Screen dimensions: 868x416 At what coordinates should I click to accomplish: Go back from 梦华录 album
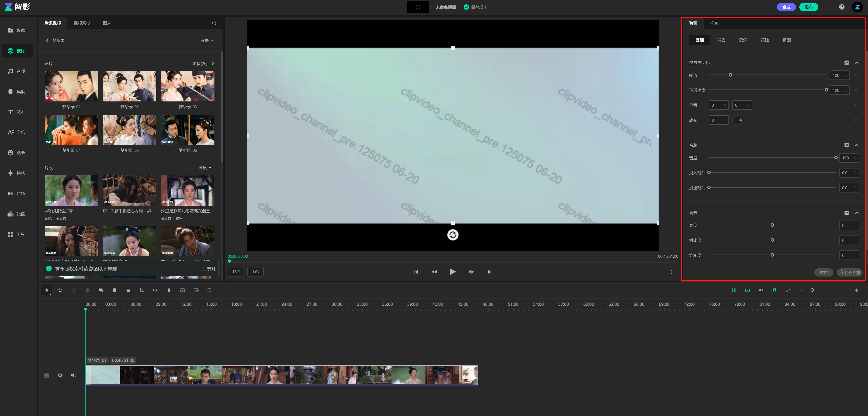point(47,40)
